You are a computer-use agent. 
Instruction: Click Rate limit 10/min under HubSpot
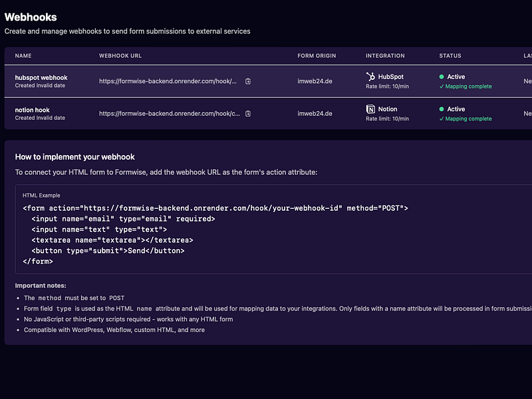coord(387,86)
